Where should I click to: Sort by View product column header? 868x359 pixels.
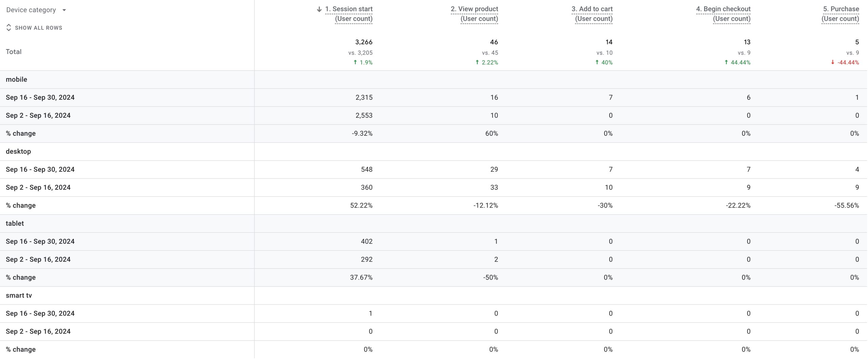click(x=474, y=14)
